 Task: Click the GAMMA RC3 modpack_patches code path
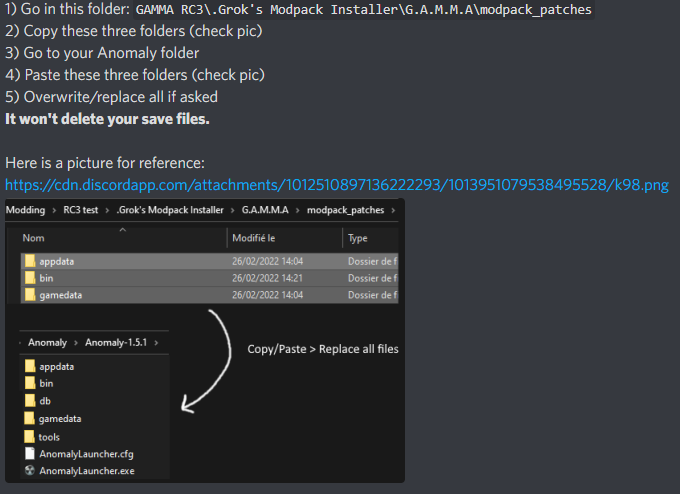363,10
